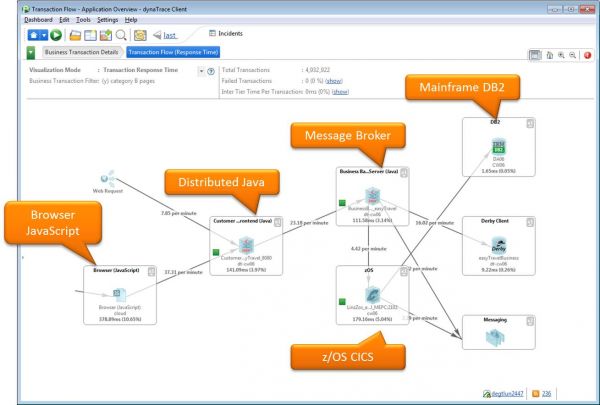The image size is (600, 405).
Task: Click the '236' link in status bar
Action: pos(546,394)
